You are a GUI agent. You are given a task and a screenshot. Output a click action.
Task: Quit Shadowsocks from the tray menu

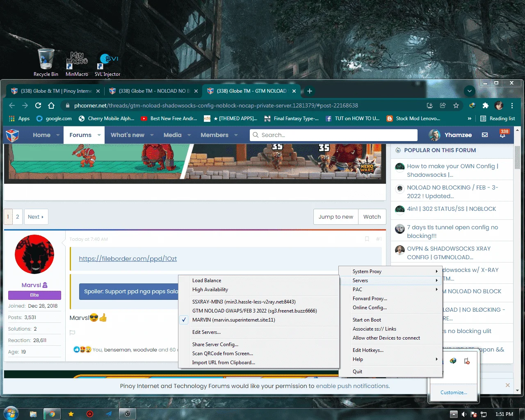(x=390, y=372)
